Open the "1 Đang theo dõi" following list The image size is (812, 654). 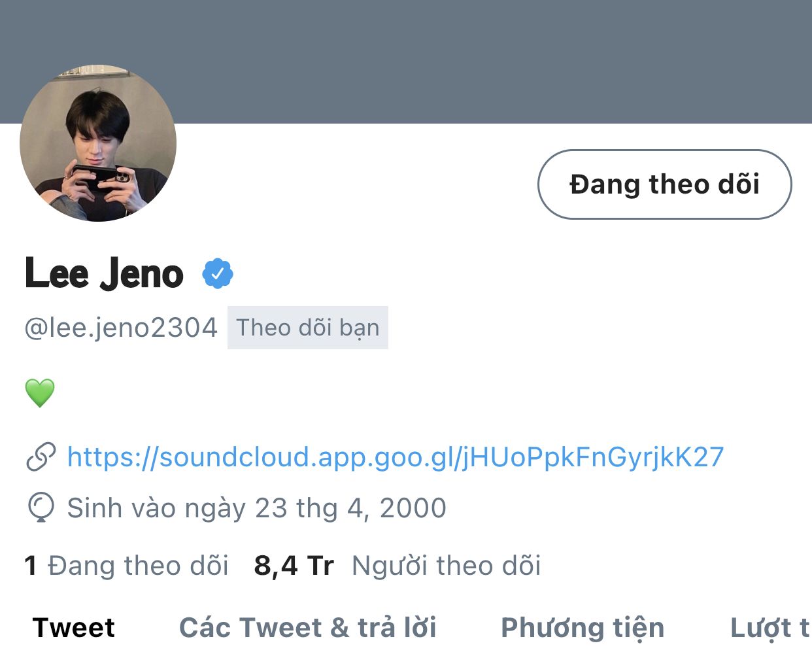127,566
